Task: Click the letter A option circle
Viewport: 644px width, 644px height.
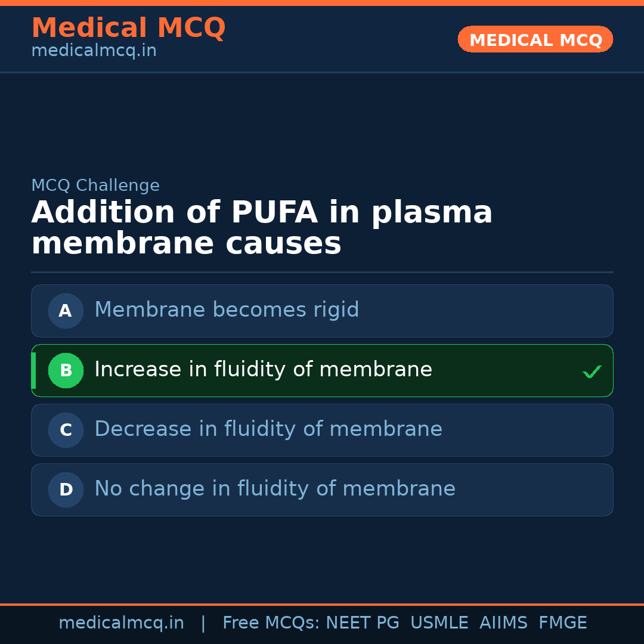Action: [x=66, y=311]
